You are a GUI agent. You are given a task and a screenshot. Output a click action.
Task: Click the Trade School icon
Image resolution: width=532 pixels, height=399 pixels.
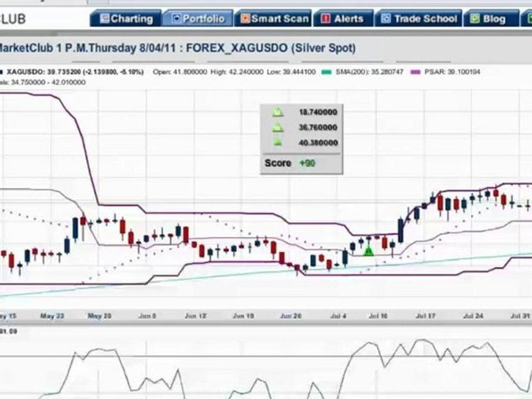pyautogui.click(x=386, y=18)
